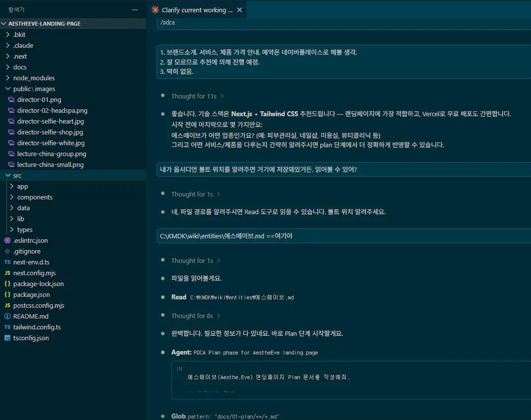Click the info icon beside README.md
531x420 pixels.
pos(7,316)
